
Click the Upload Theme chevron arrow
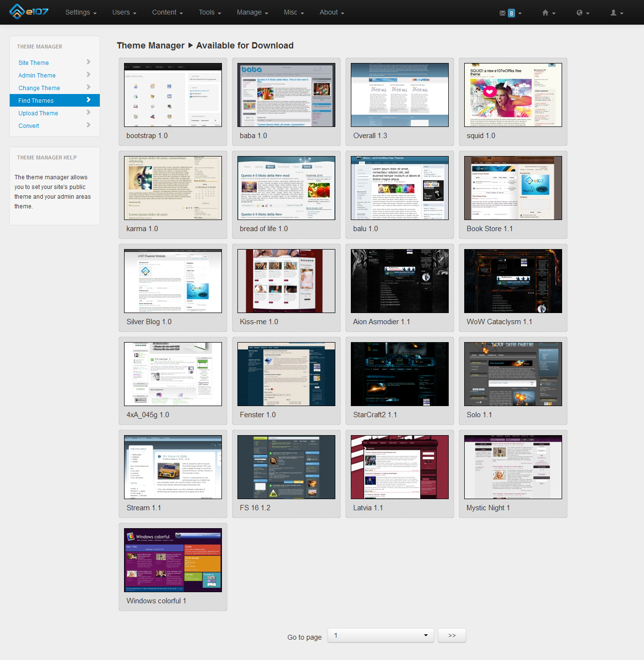coord(89,112)
